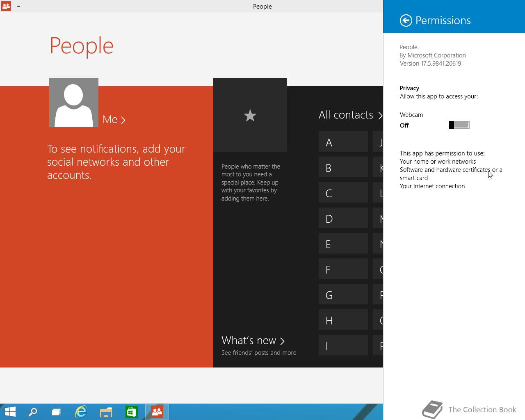
Task: Go back from the Permissions pane
Action: tap(406, 21)
